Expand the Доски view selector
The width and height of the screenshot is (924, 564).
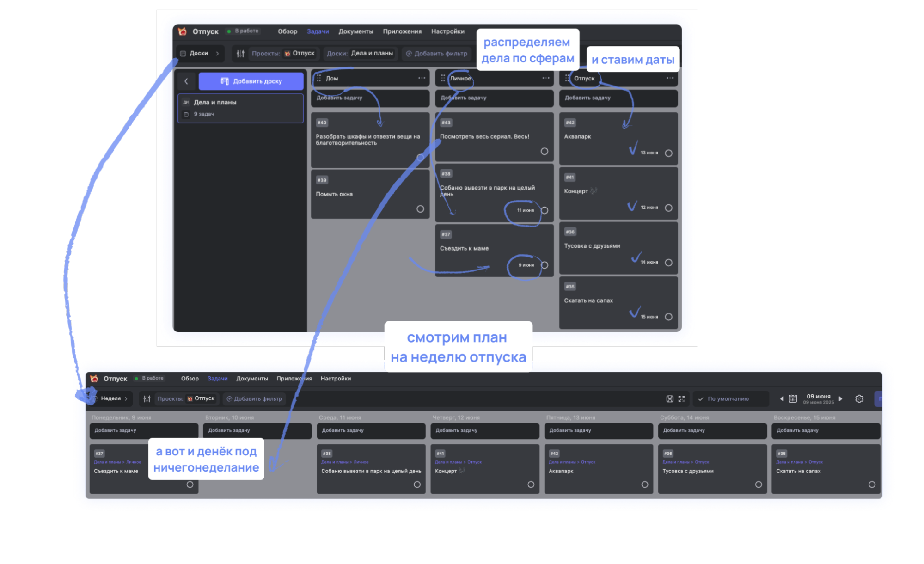click(200, 54)
